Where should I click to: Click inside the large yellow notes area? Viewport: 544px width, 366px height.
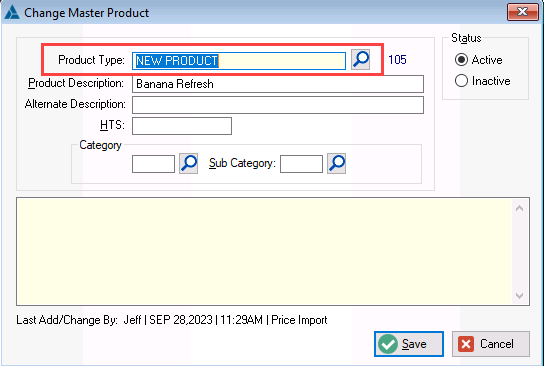pyautogui.click(x=264, y=252)
